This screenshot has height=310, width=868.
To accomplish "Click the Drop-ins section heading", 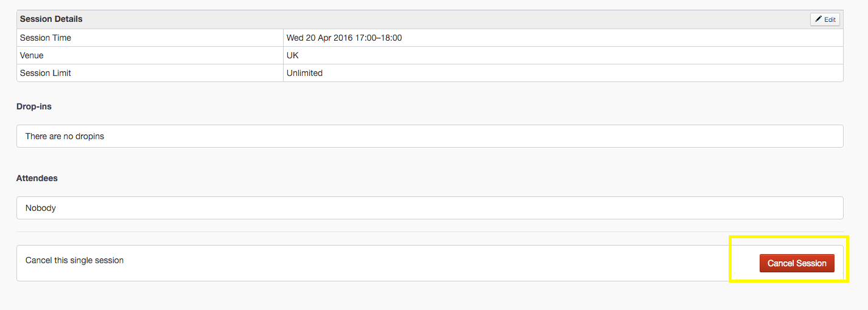I will coord(34,106).
